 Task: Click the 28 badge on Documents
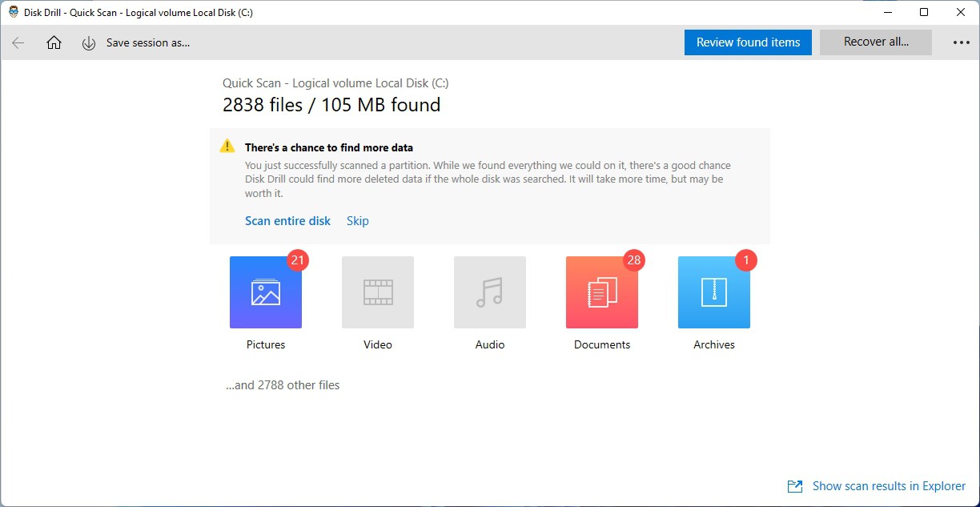pyautogui.click(x=634, y=260)
